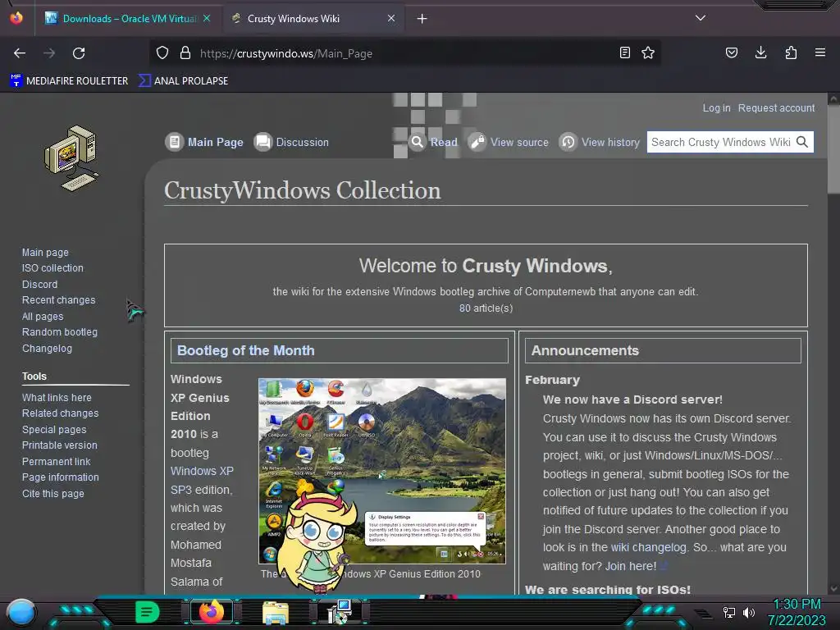Screen dimensions: 840x630
Task: Open the Genius Edition desktop screenshot thumbnail
Action: pyautogui.click(x=382, y=471)
